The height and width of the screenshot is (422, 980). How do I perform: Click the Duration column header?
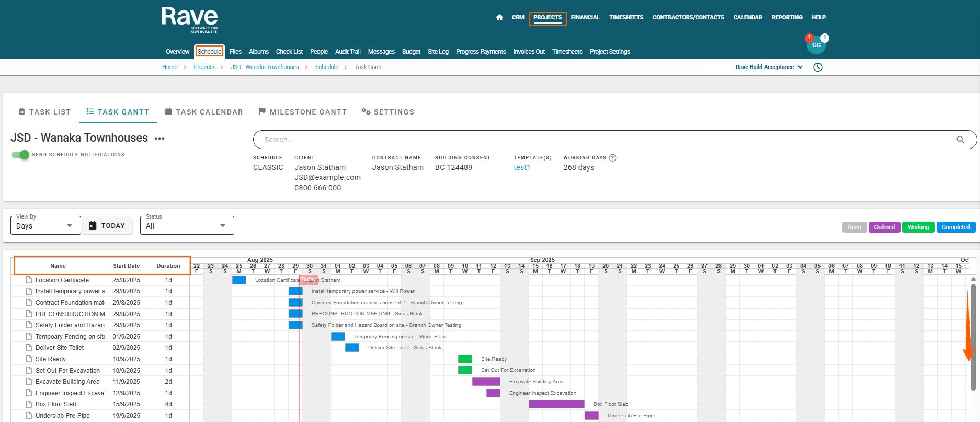(x=168, y=266)
